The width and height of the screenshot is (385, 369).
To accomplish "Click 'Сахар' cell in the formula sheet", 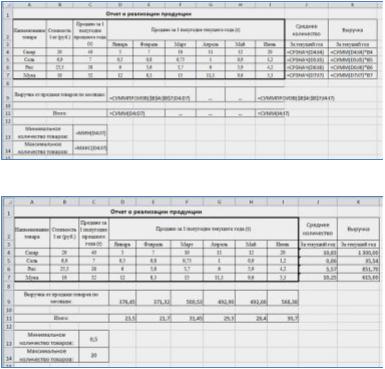I will pyautogui.click(x=29, y=52).
